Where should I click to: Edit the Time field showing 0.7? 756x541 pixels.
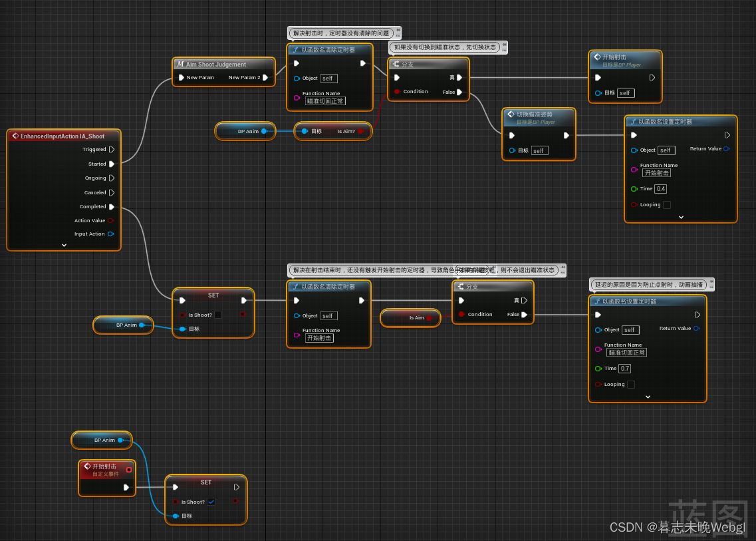pyautogui.click(x=625, y=369)
